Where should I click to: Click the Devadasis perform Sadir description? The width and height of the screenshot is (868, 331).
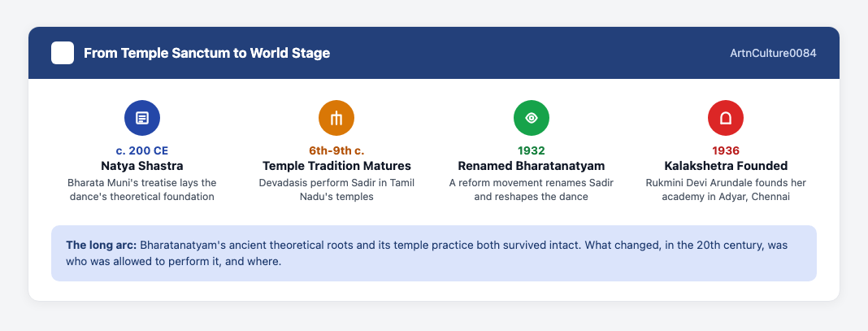(336, 189)
